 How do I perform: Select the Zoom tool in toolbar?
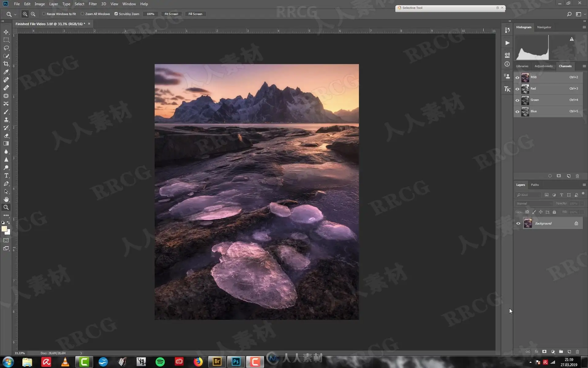[6, 207]
